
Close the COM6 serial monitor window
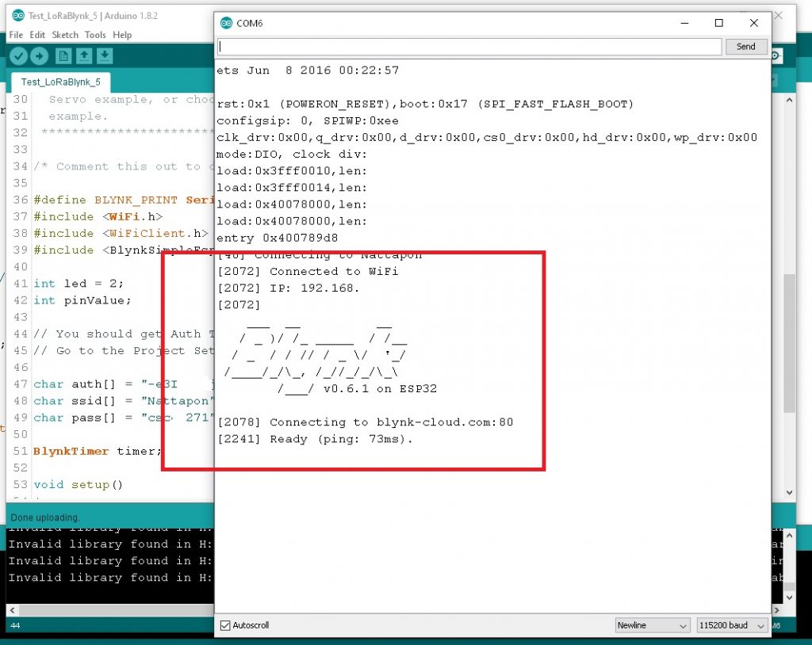click(x=754, y=23)
